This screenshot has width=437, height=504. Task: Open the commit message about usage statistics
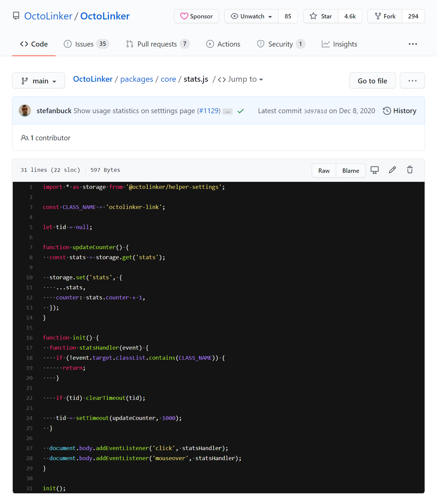tap(134, 111)
